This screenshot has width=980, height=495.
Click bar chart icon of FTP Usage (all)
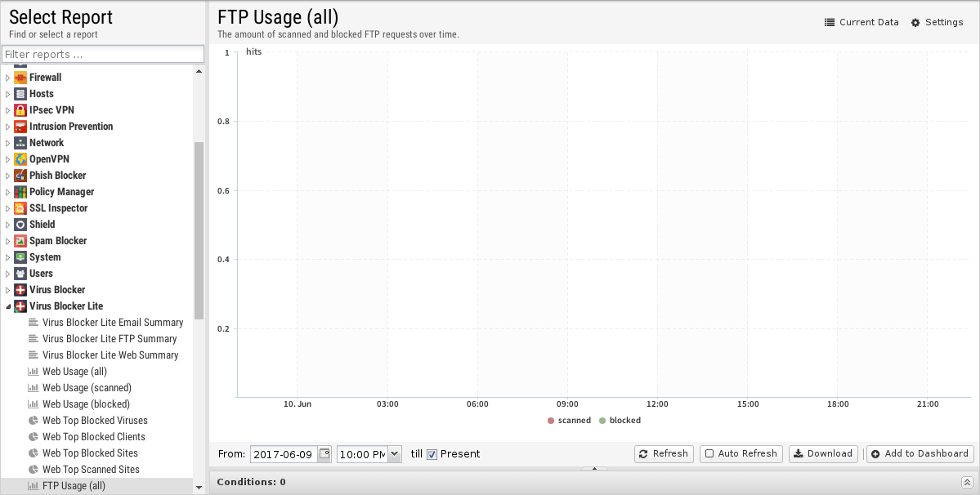tap(34, 486)
